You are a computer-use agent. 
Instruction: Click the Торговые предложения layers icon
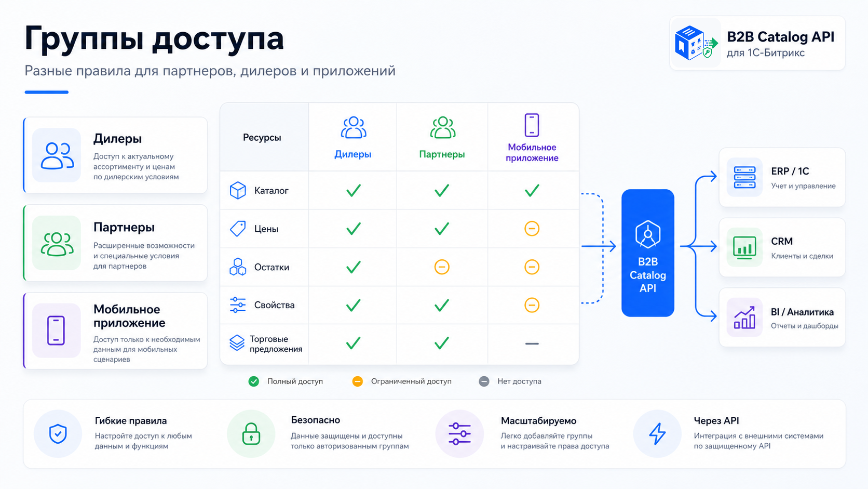click(237, 343)
